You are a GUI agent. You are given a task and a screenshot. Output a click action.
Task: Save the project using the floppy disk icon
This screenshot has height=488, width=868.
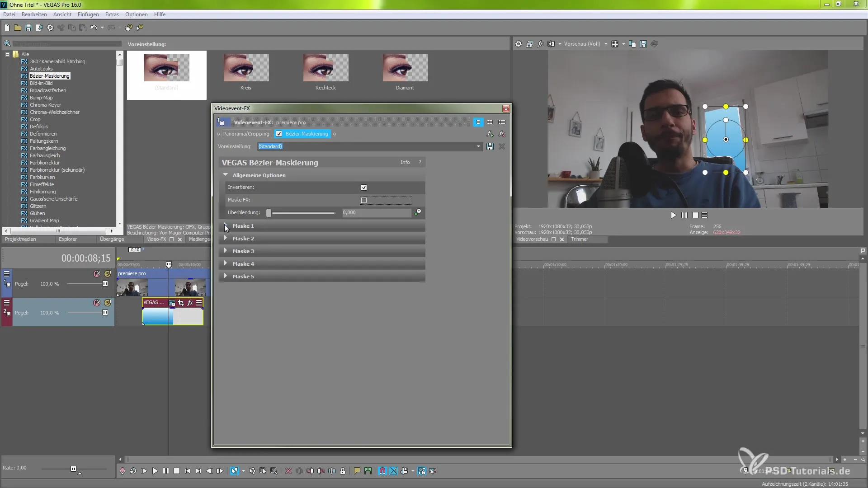tap(28, 28)
